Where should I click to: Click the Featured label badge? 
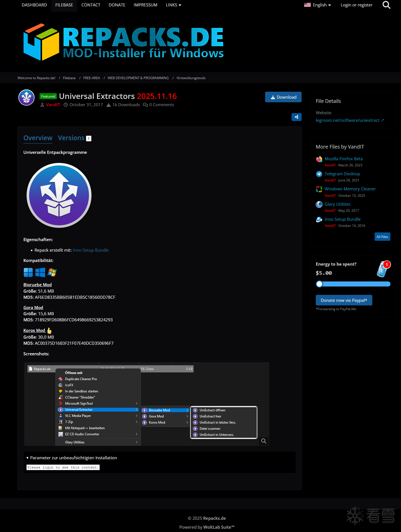(48, 96)
